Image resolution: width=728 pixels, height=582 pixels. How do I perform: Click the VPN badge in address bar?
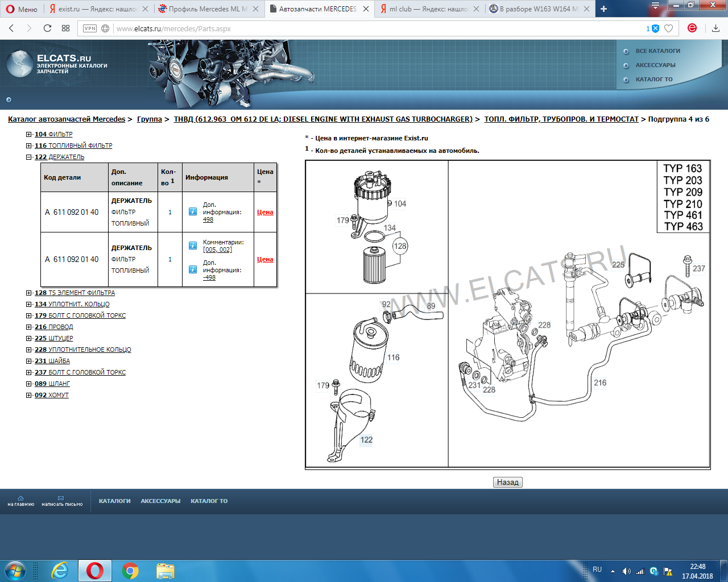(90, 28)
